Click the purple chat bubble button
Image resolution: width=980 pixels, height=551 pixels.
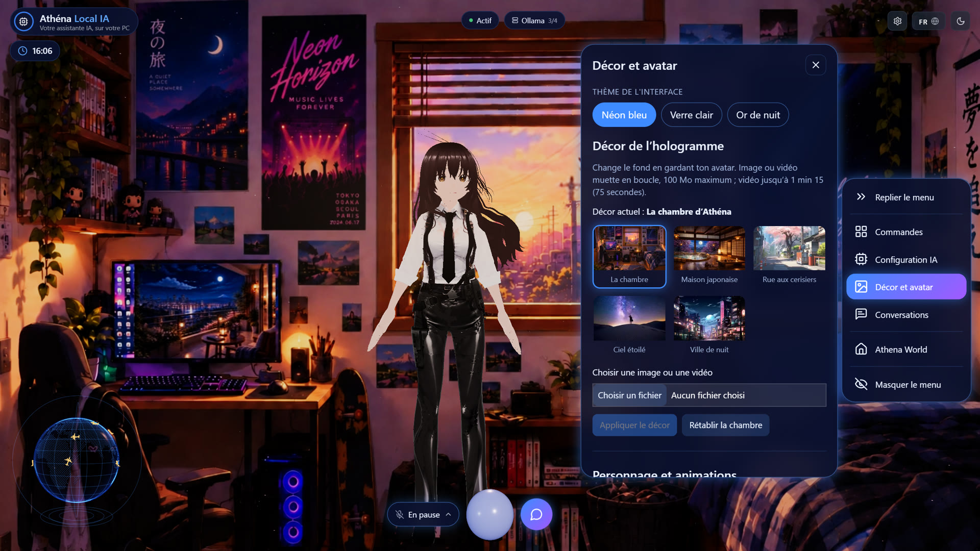(x=536, y=514)
